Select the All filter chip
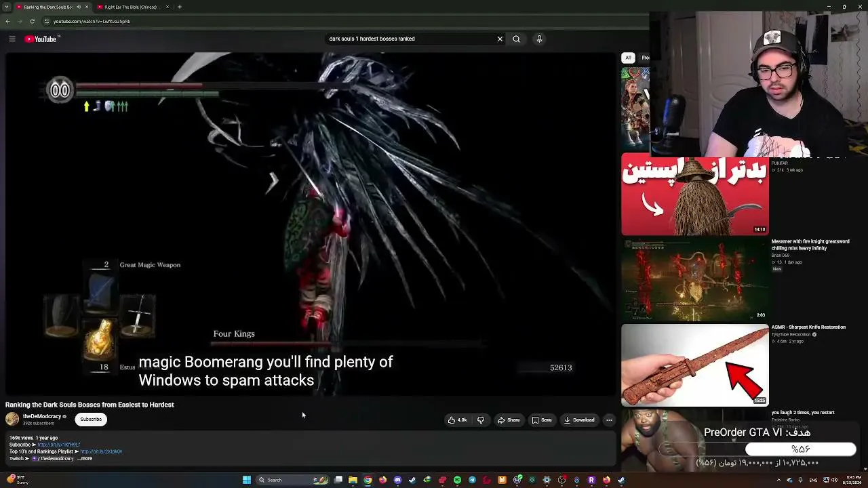 (628, 58)
